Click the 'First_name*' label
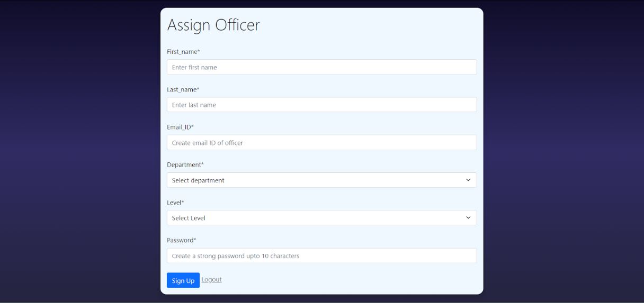Screen dimensions: 644x303 tap(183, 52)
